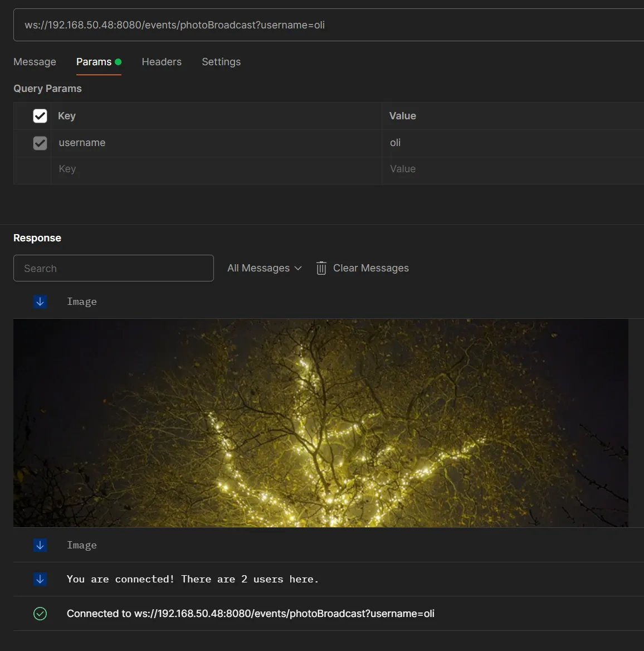Click incoming arrow icon of expanded Image message

40,302
